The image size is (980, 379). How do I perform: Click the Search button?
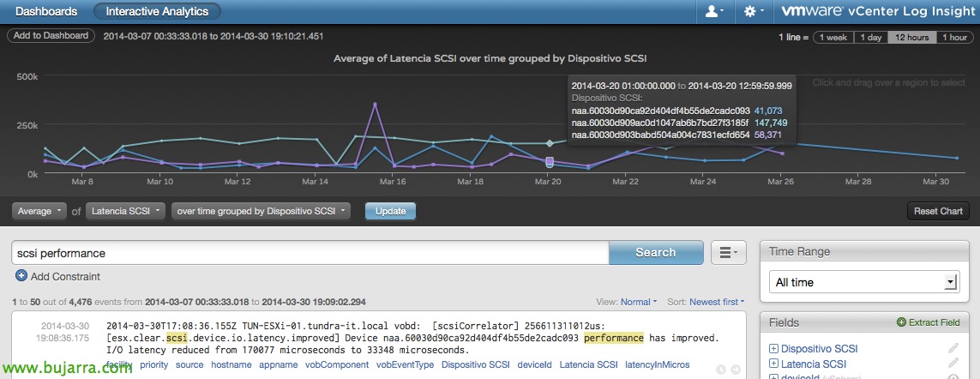point(656,253)
